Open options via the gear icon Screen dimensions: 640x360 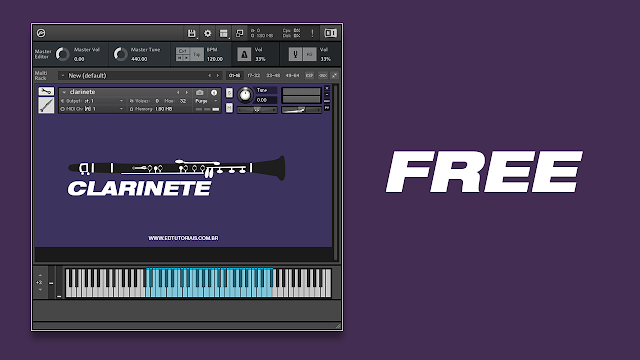207,33
